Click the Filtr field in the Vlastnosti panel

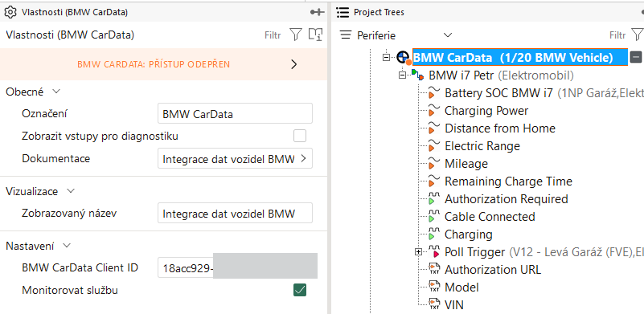(273, 35)
